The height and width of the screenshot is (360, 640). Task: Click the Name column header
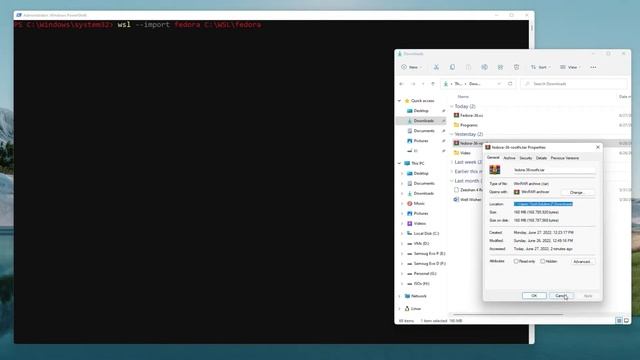(x=463, y=97)
